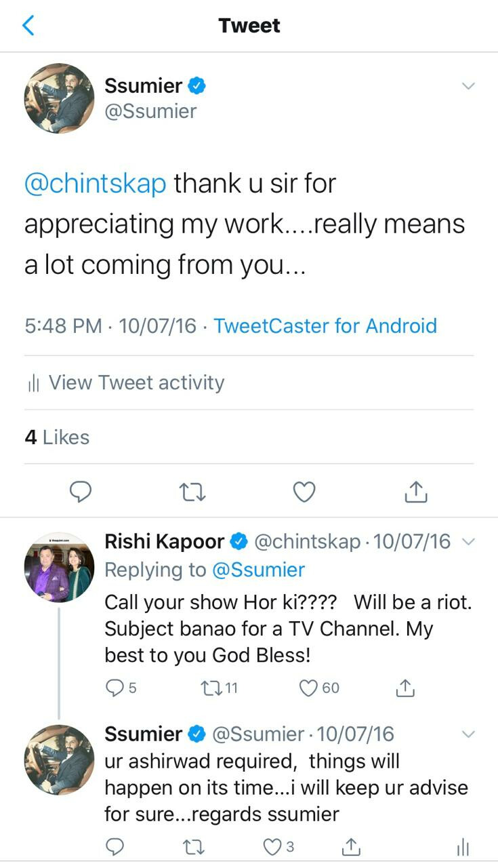
Task: Share the main Ssumier tweet
Action: pos(415,491)
